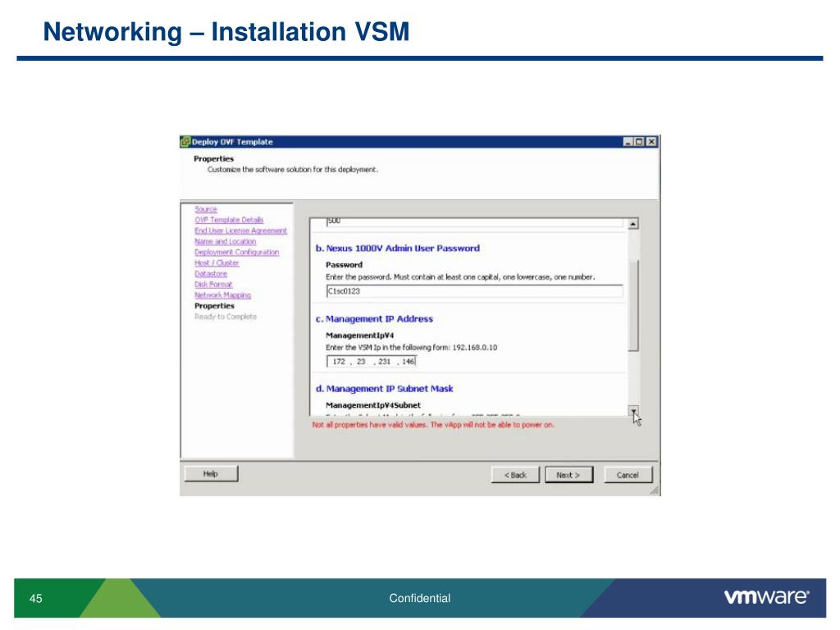840x630 pixels.
Task: Click the ManagementIpV4Subnet label
Action: pyautogui.click(x=373, y=405)
